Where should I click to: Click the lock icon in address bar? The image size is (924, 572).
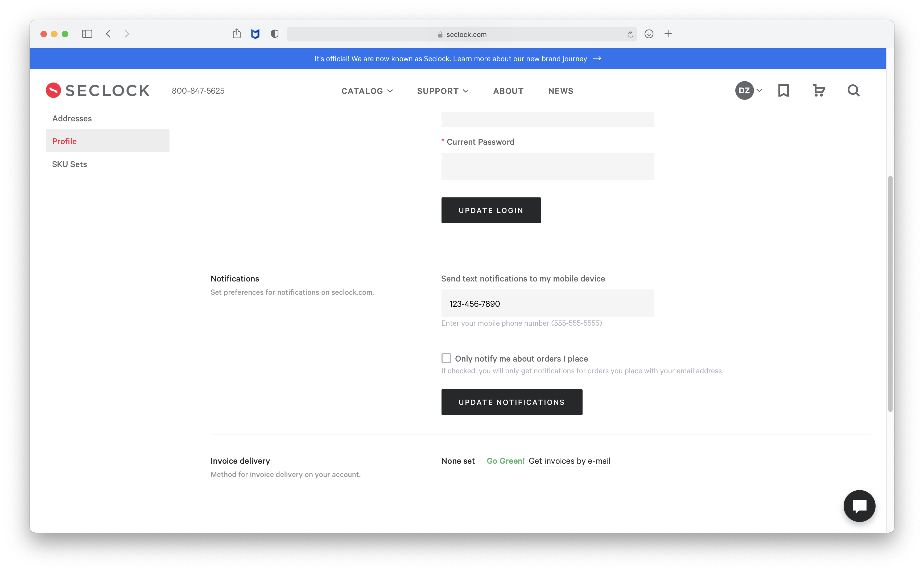pyautogui.click(x=440, y=34)
